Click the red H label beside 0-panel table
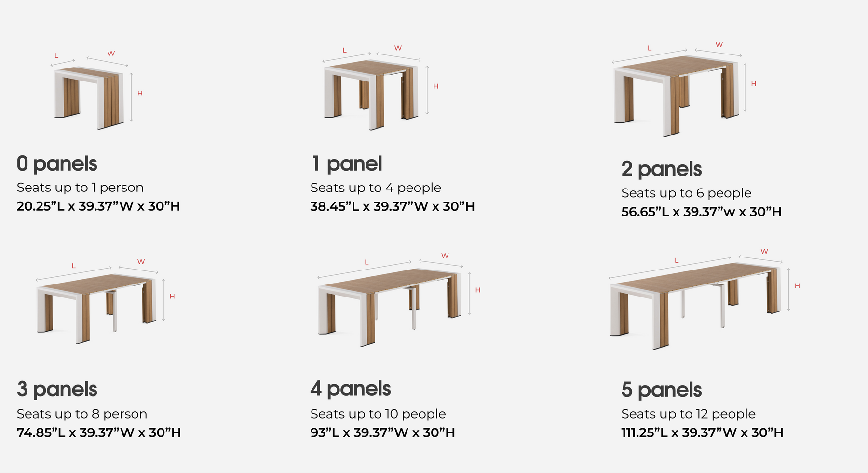The height and width of the screenshot is (473, 868). coord(140,93)
